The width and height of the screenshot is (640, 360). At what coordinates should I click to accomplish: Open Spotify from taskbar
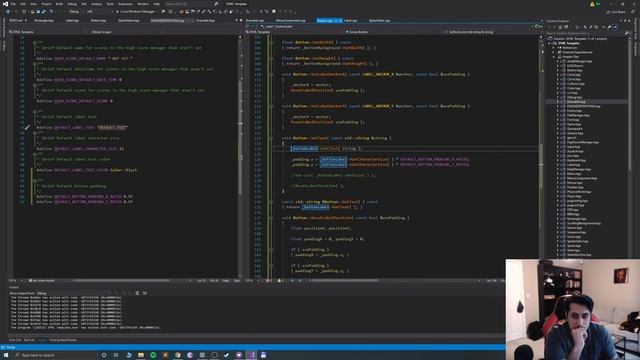click(x=153, y=355)
